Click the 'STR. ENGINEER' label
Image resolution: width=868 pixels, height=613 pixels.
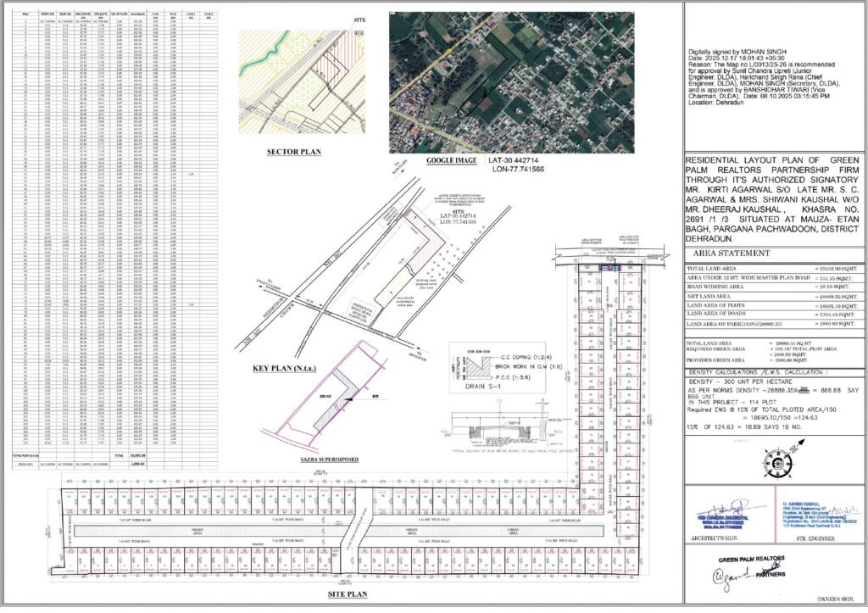(x=815, y=538)
